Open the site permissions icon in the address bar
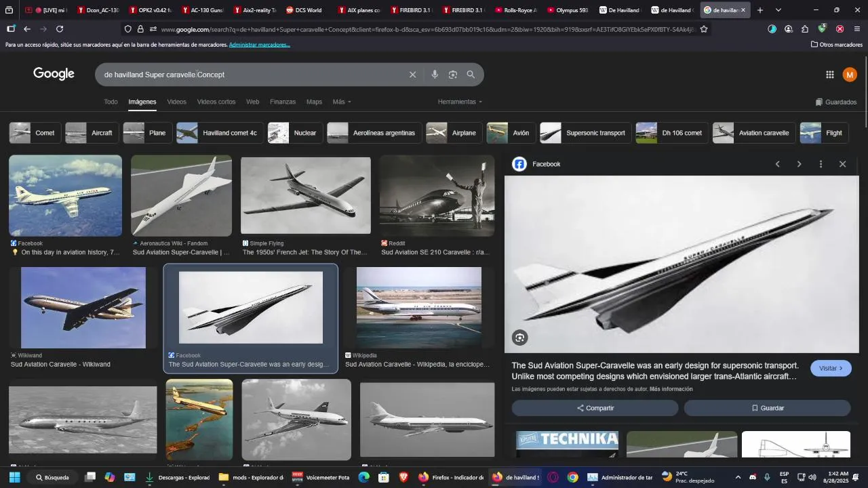868x488 pixels. coord(153,29)
